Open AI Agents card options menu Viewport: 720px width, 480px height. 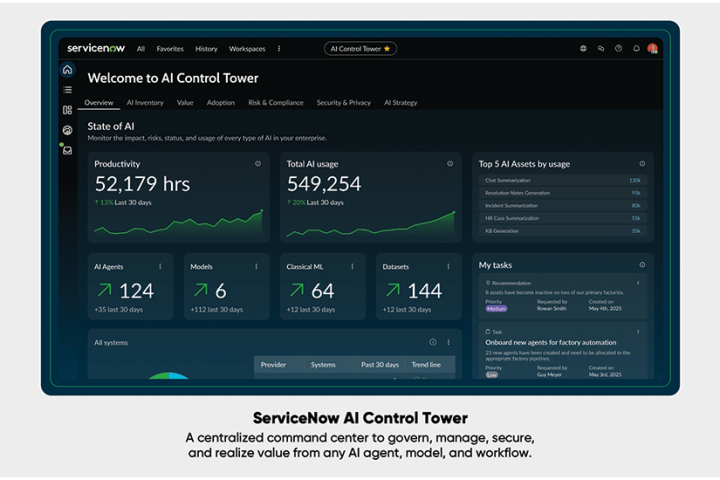pos(160,266)
